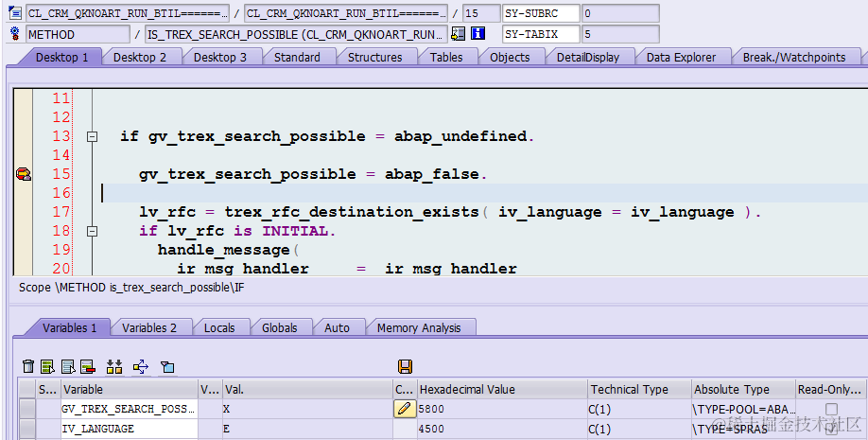Click the breakpoint icon on line 15
This screenshot has width=868, height=440.
pos(24,174)
